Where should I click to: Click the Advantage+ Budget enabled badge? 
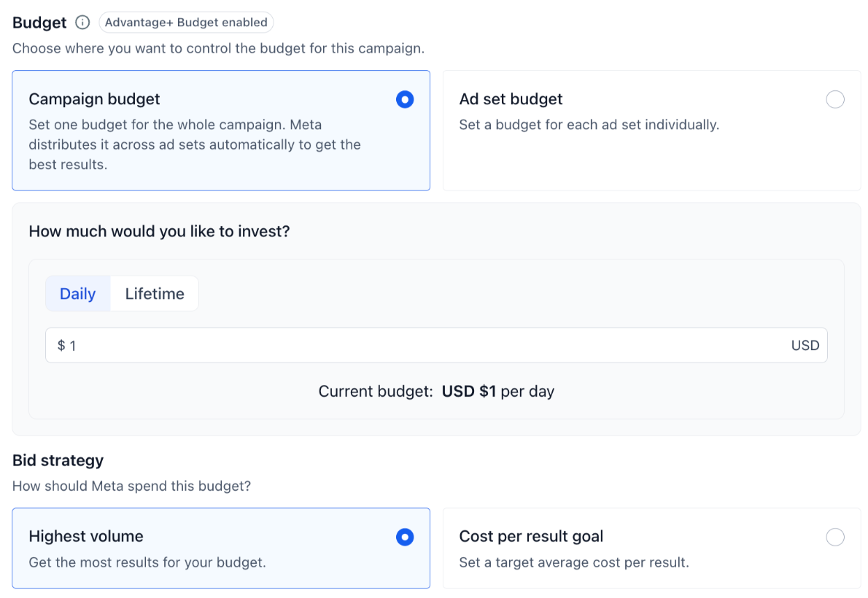tap(186, 22)
